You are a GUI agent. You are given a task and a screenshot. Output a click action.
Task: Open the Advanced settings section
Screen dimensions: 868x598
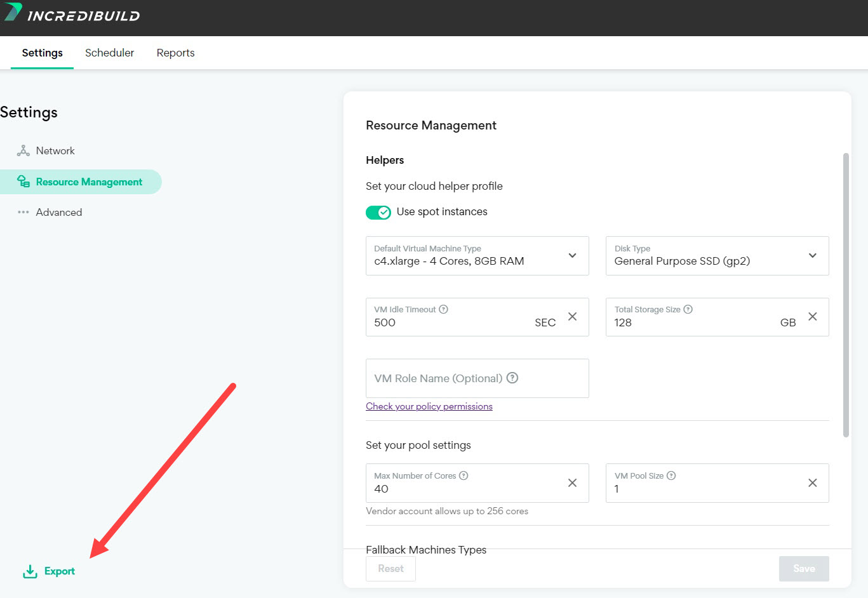click(59, 212)
